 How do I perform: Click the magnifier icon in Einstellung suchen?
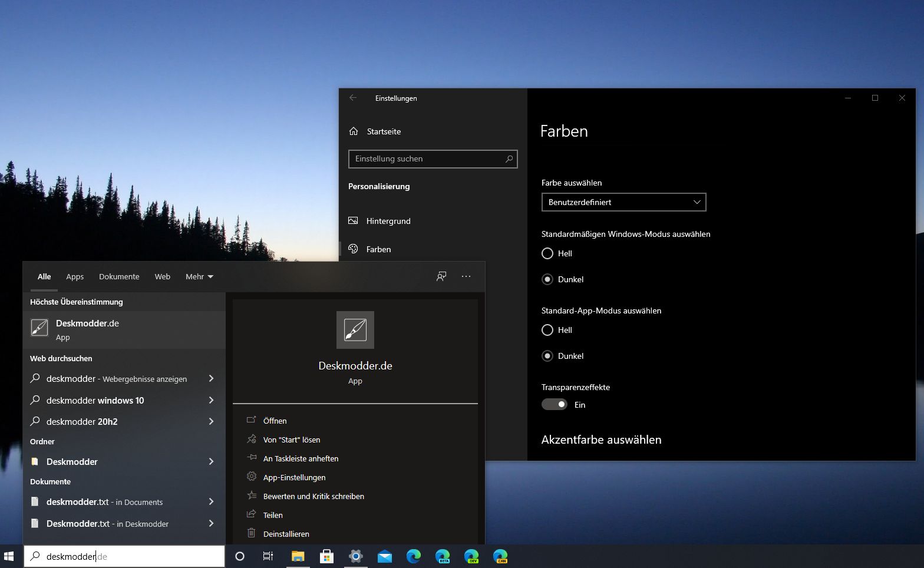509,158
